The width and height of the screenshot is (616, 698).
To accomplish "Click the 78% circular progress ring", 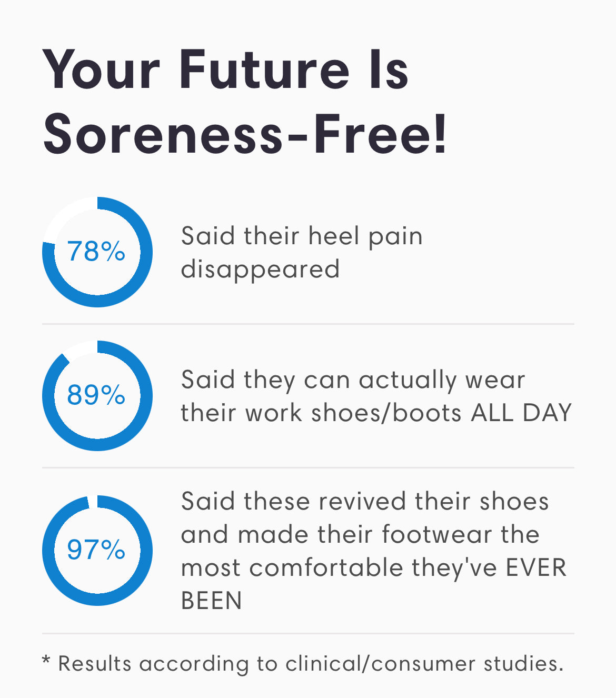I will pos(97,252).
